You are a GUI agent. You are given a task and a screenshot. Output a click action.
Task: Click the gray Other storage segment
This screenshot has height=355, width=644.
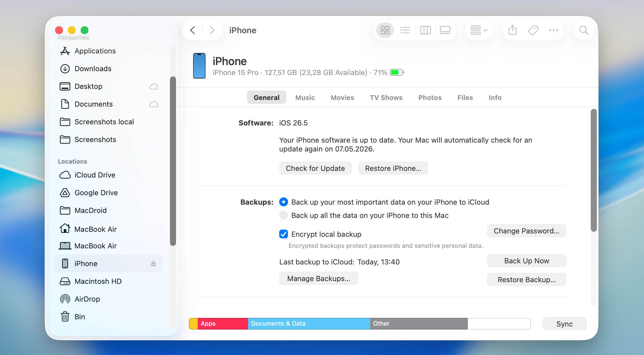419,324
